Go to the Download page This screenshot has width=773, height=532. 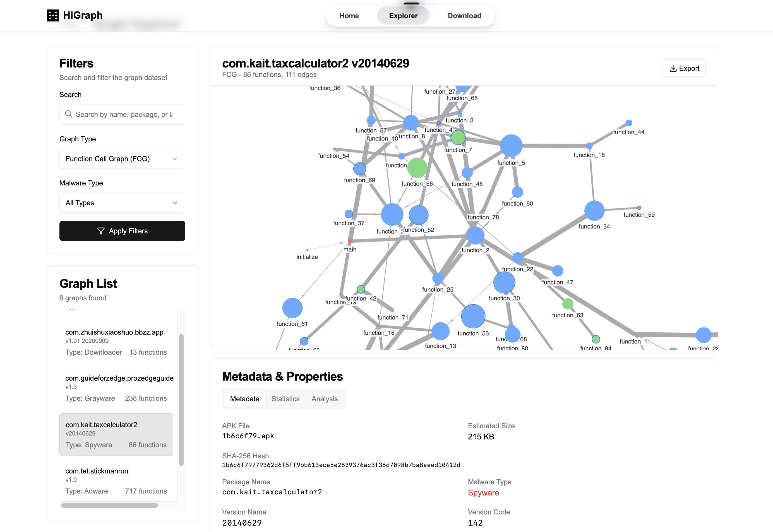pyautogui.click(x=464, y=16)
